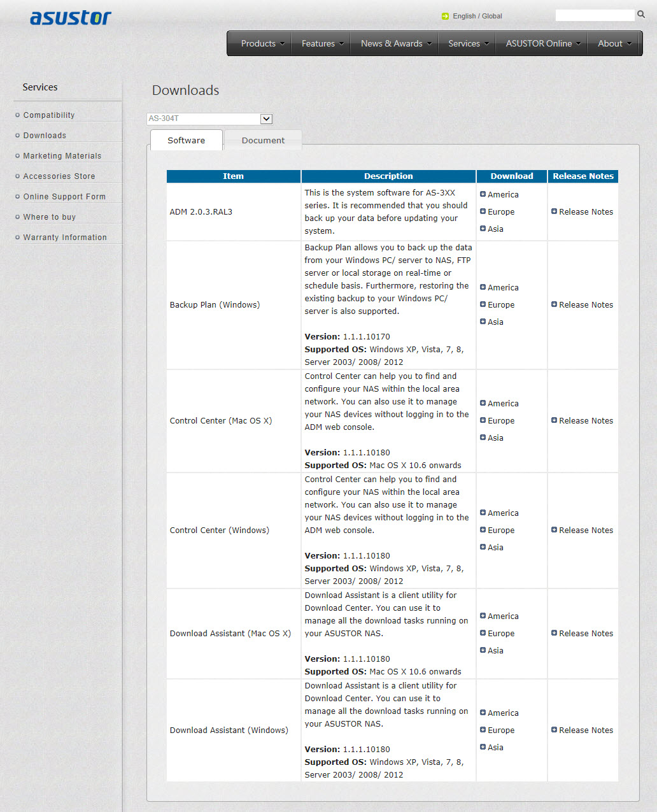Image resolution: width=657 pixels, height=812 pixels.
Task: Switch to the Document tab
Action: 263,140
